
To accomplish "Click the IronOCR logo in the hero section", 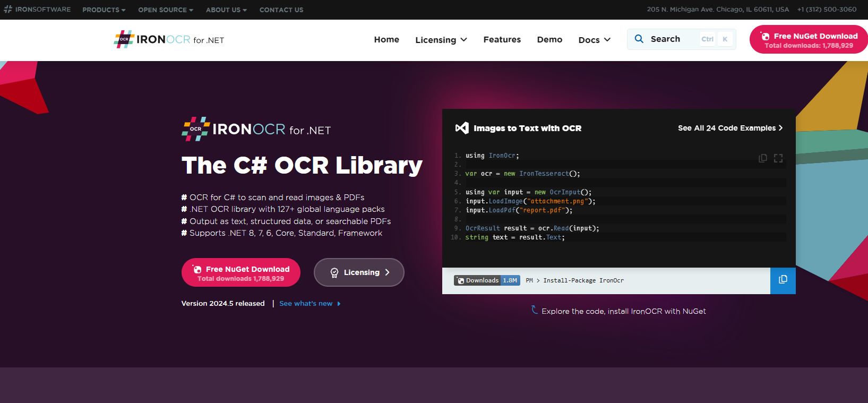I will coord(256,129).
